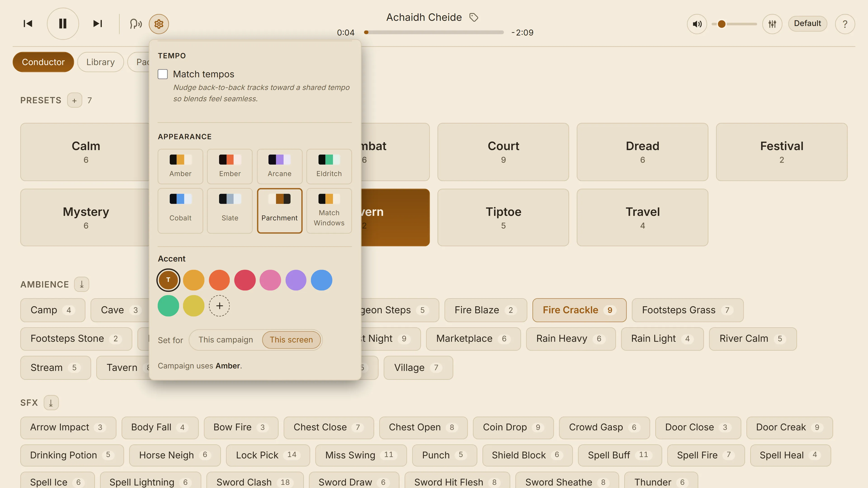Trigger the Coin Drop sound effect
This screenshot has height=488, width=868.
tap(513, 428)
